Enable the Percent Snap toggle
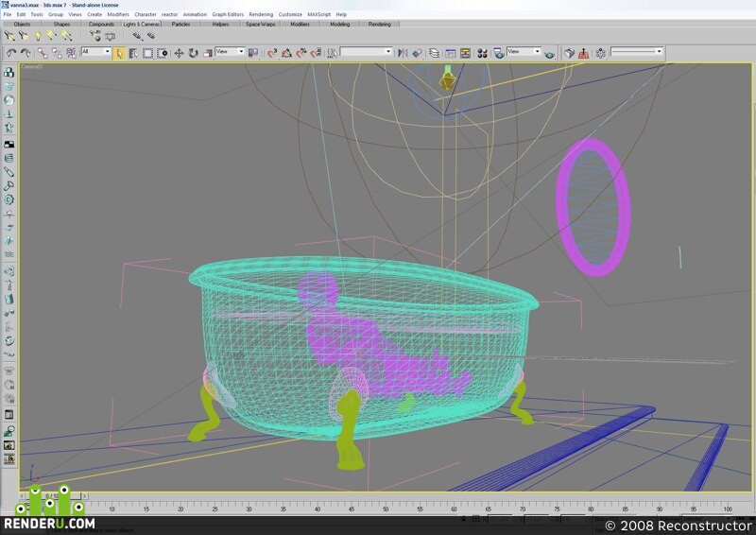This screenshot has height=535, width=756. point(301,53)
